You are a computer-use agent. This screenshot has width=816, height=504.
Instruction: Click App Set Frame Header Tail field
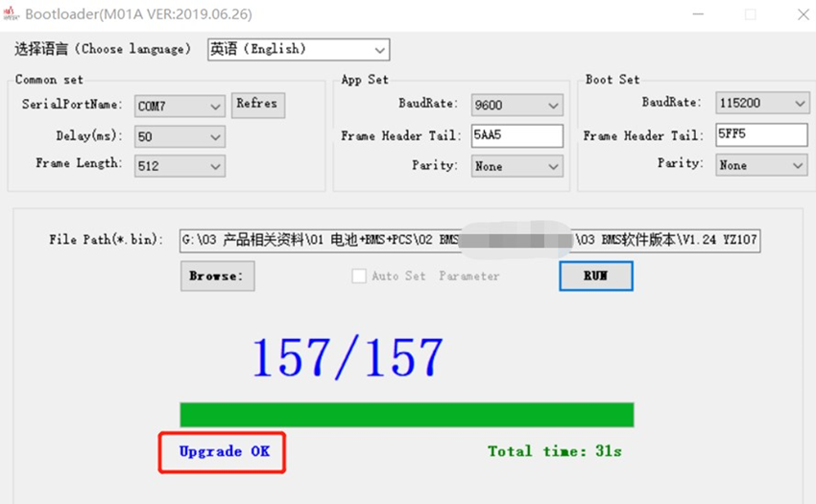click(516, 135)
